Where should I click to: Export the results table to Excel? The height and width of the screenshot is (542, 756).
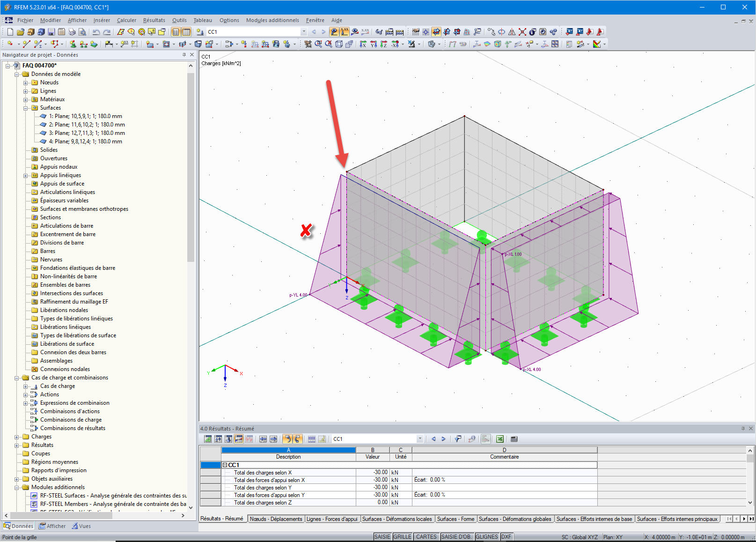(x=500, y=439)
